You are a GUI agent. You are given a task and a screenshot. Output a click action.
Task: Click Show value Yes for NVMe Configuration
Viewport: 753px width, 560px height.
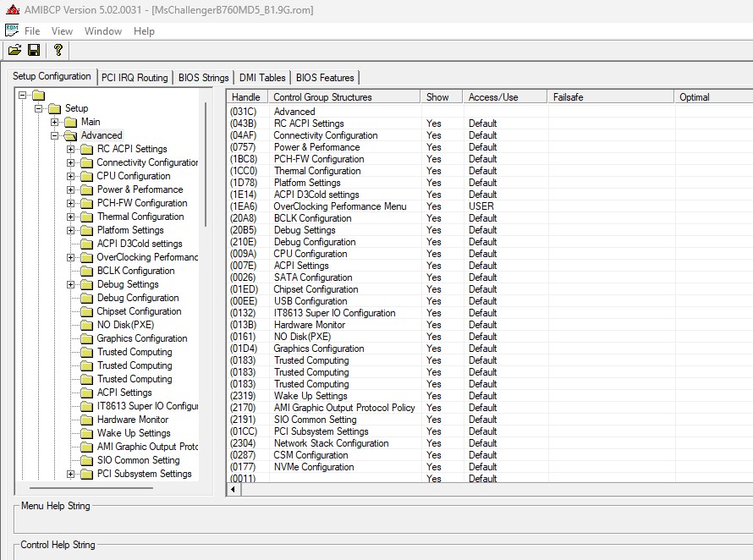(x=434, y=467)
